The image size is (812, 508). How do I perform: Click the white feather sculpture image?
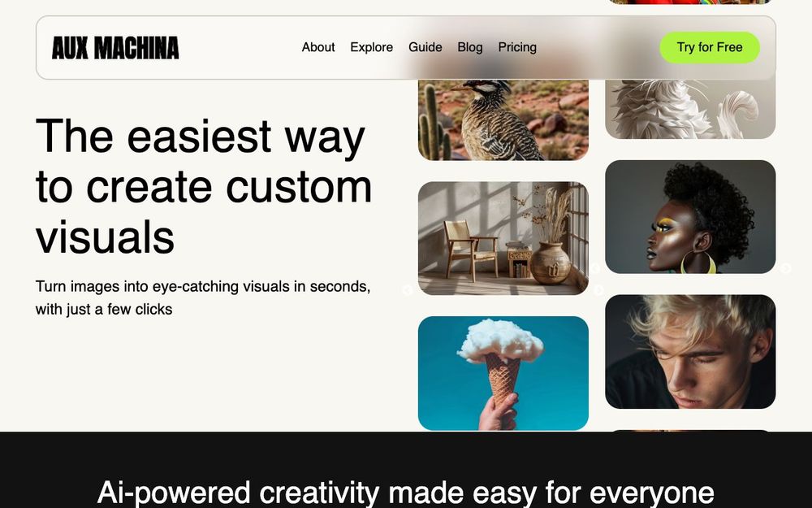point(690,109)
